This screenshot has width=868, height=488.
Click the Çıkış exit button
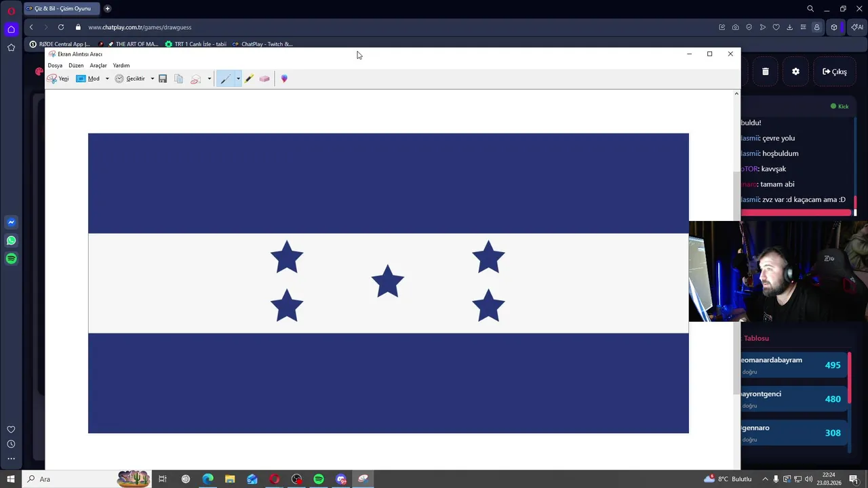coord(835,71)
